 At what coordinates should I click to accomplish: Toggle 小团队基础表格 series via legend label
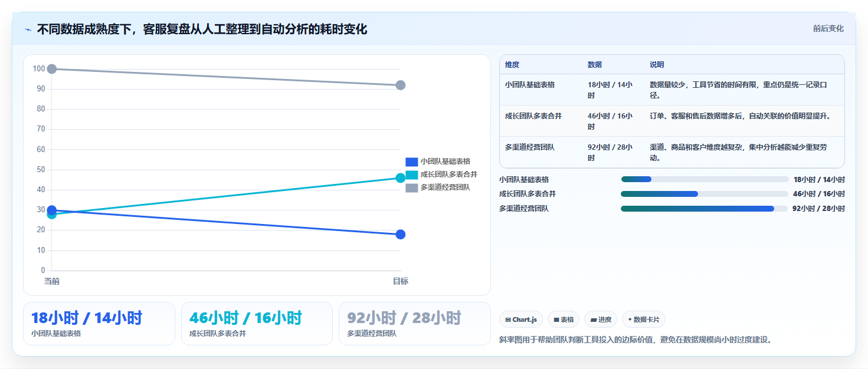(446, 162)
